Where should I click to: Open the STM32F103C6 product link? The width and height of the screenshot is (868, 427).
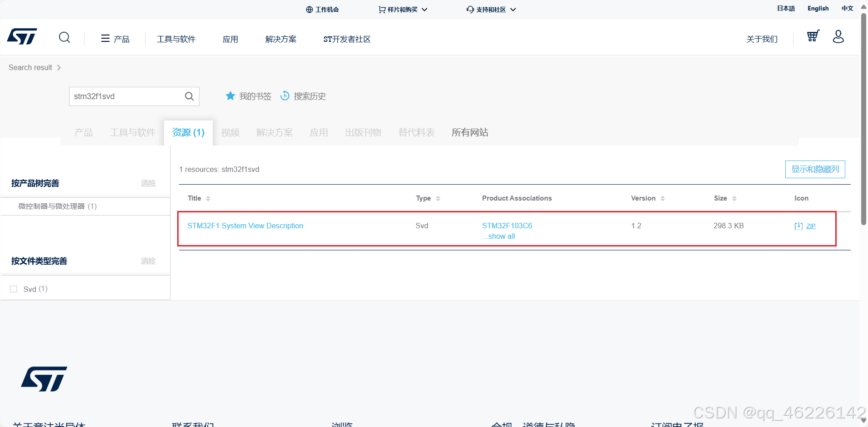click(507, 226)
